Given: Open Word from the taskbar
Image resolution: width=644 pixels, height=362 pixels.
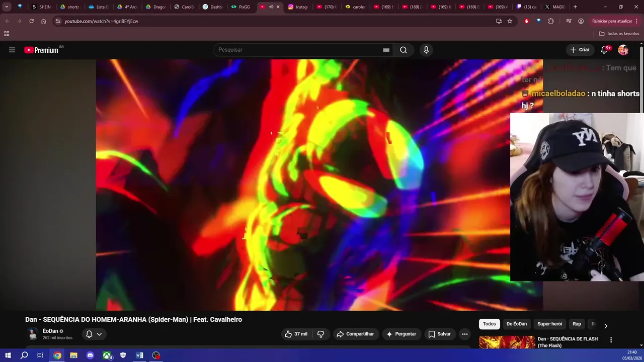Looking at the screenshot, I should 139,355.
